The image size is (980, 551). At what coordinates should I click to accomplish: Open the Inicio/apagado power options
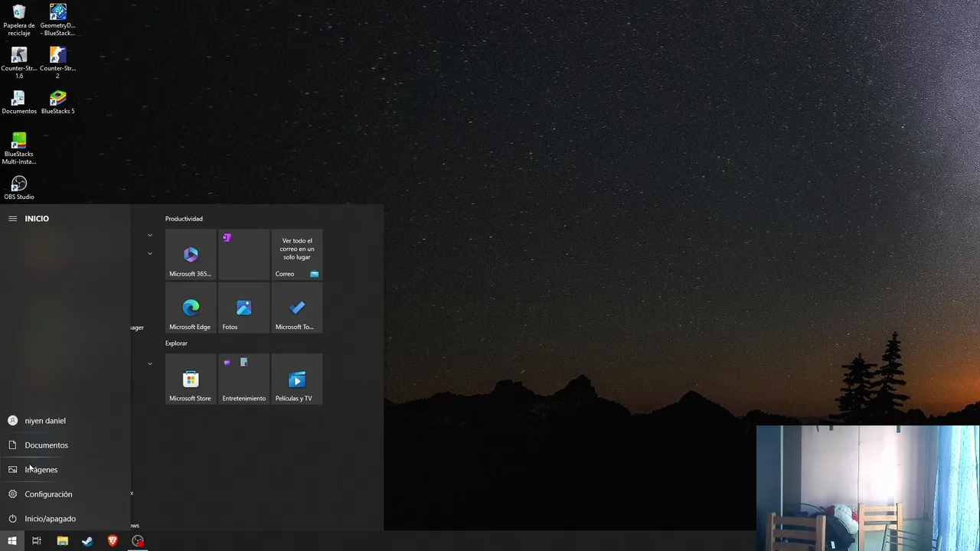pyautogui.click(x=65, y=519)
